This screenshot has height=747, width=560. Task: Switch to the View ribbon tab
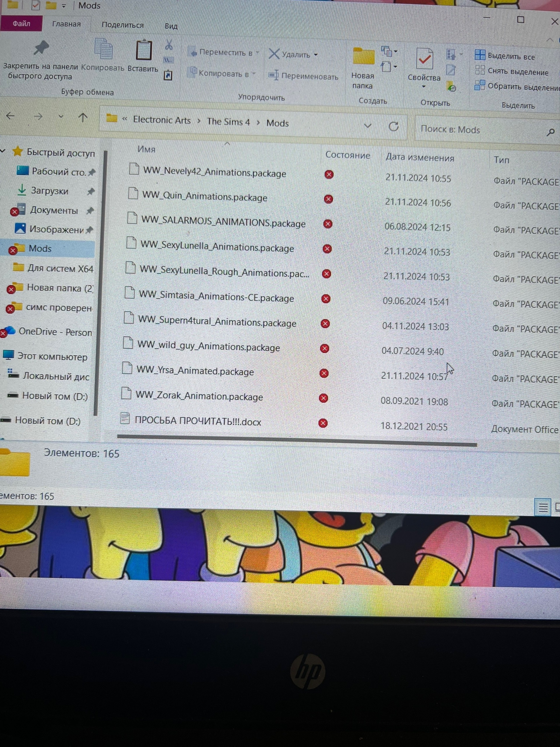pyautogui.click(x=171, y=26)
